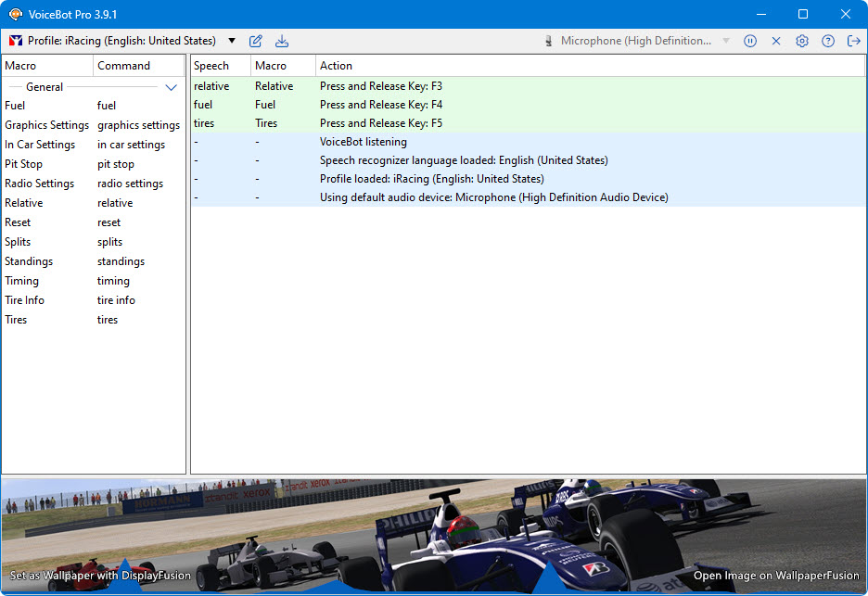Click the exit arrow icon in toolbar
This screenshot has width=868, height=596.
click(854, 41)
